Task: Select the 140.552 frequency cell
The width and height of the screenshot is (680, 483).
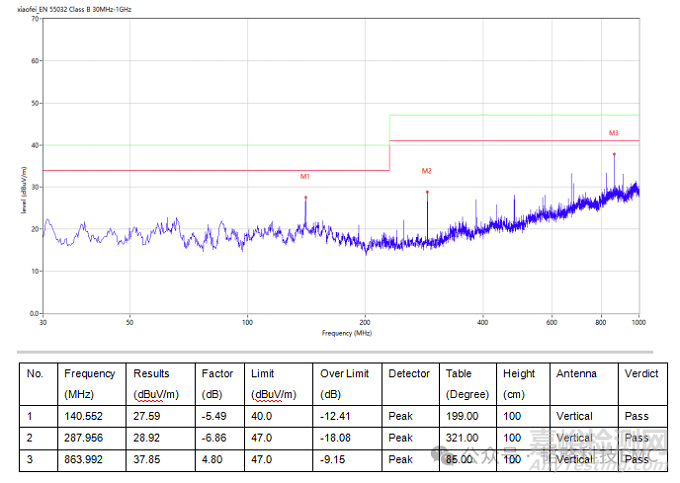Action: (x=83, y=416)
